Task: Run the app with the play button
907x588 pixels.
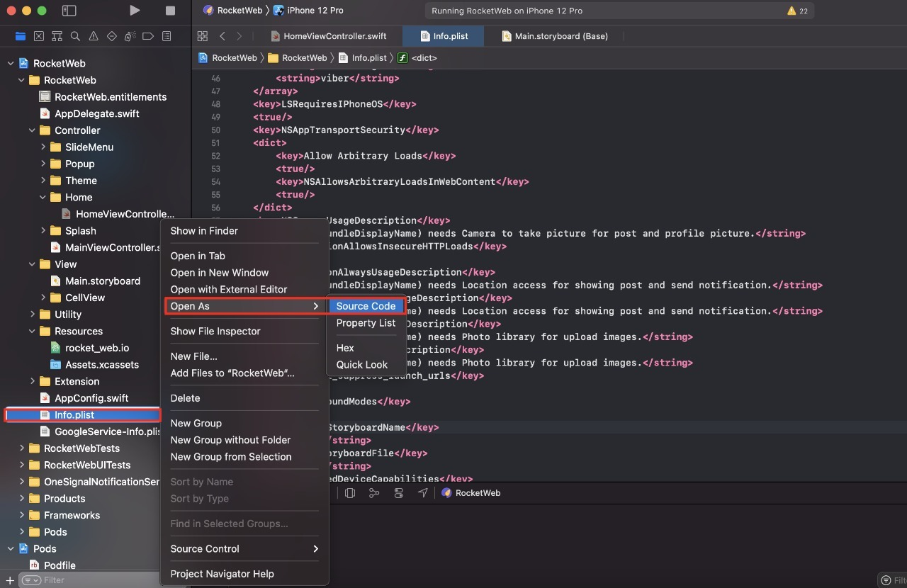Action: tap(135, 11)
